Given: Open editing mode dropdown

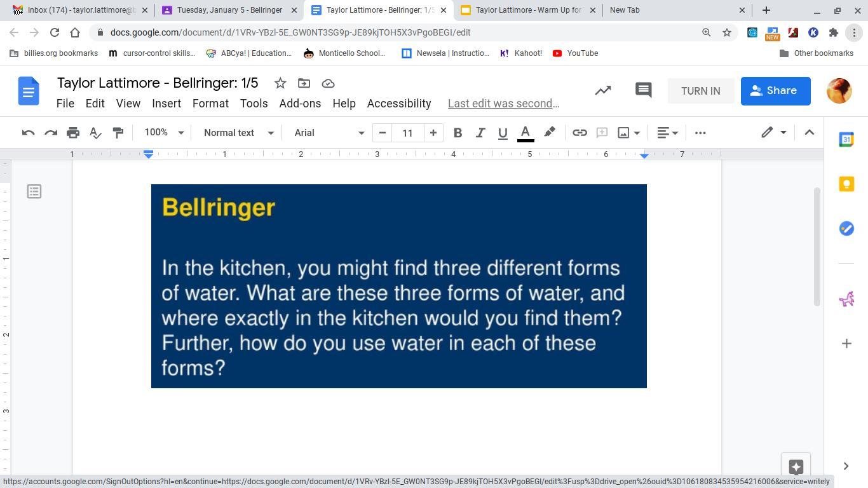Looking at the screenshot, I should click(775, 133).
